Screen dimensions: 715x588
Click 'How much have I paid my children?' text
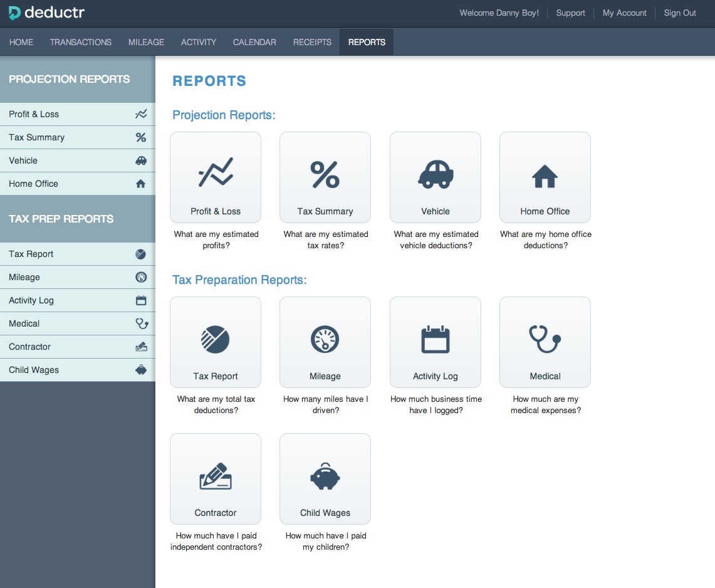(326, 541)
